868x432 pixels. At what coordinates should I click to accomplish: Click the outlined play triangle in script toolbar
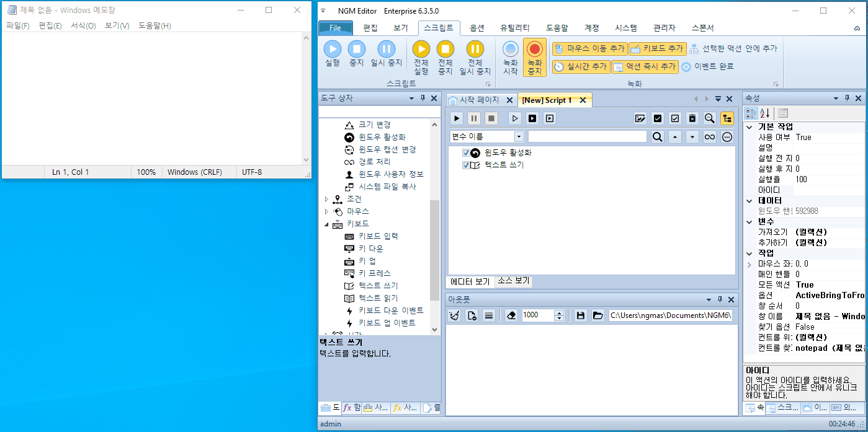coord(514,118)
